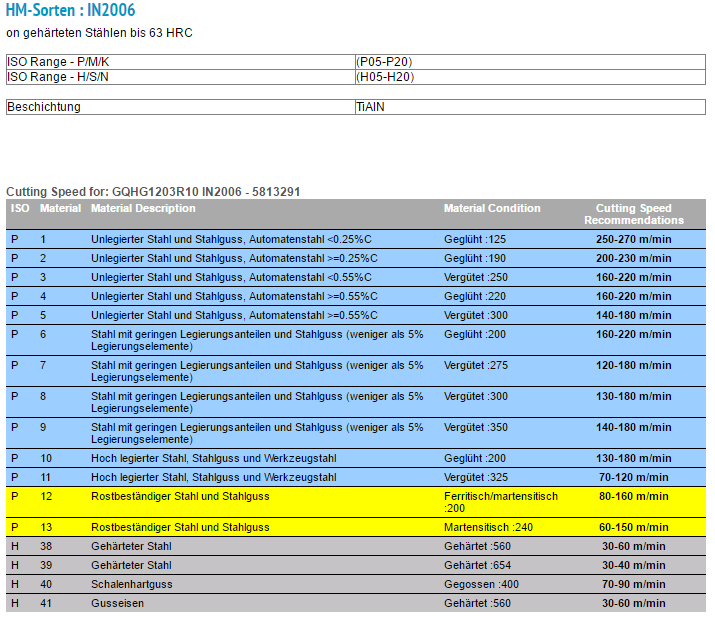Select row 41 Gusseisen description
This screenshot has width=715, height=620.
pyautogui.click(x=117, y=604)
